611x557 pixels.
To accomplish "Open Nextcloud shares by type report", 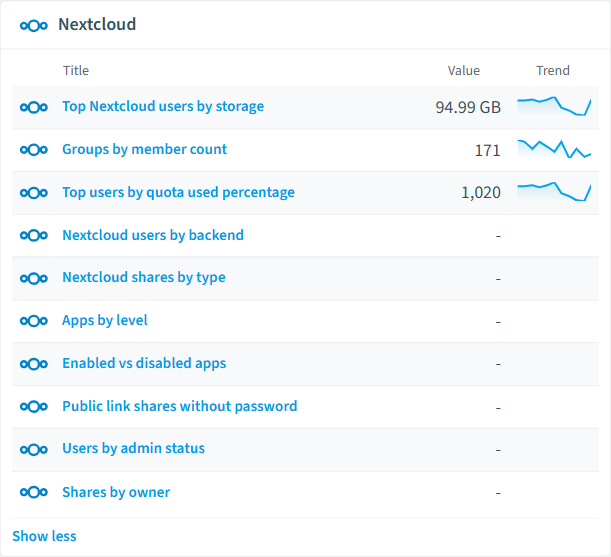I will click(x=144, y=278).
